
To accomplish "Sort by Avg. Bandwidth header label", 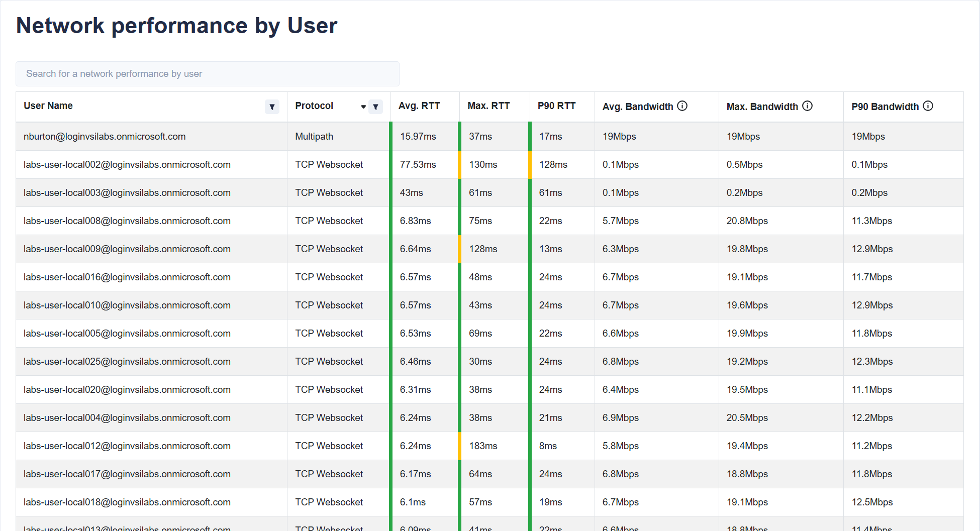I will coord(638,107).
